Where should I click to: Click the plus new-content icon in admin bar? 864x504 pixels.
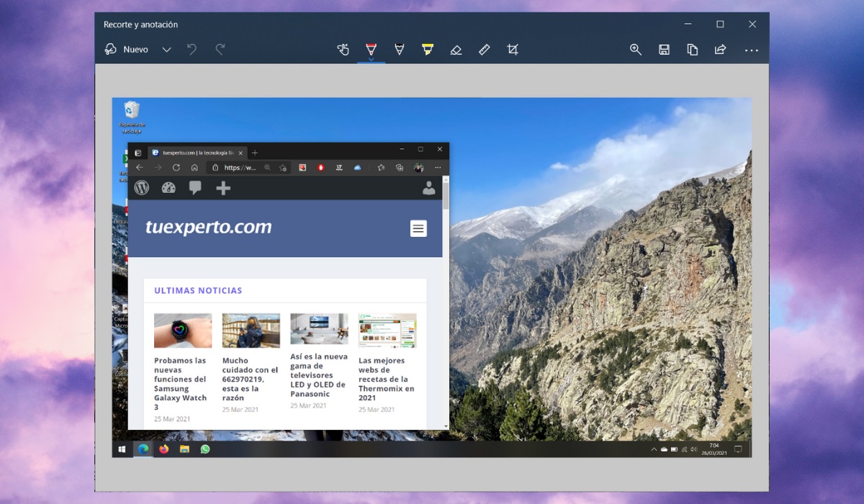tap(223, 188)
